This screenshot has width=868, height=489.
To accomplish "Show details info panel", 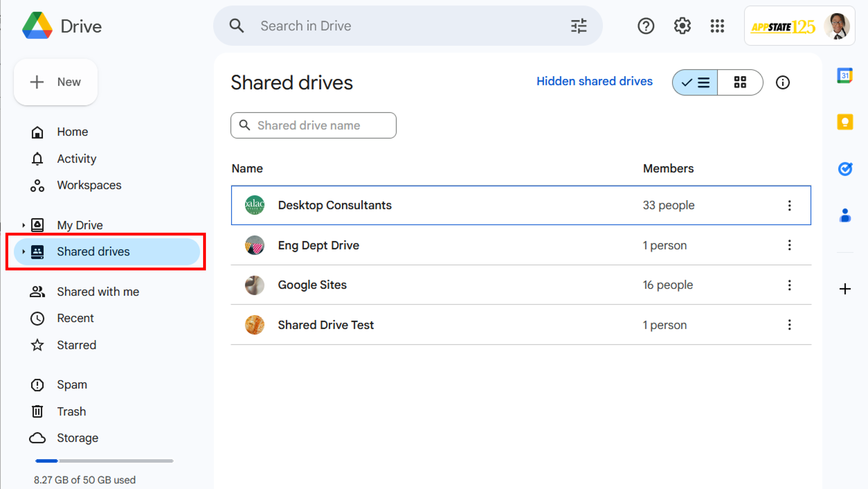I will click(x=782, y=82).
